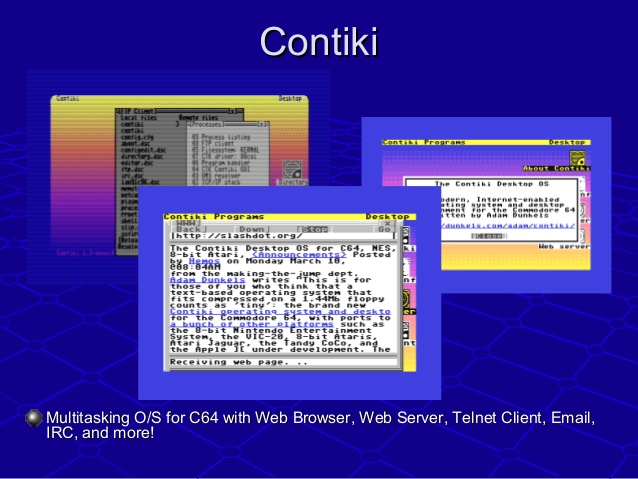Viewport: 638px width, 479px height.
Task: Open Desktop menu in the About dialog screenshot
Action: click(567, 142)
